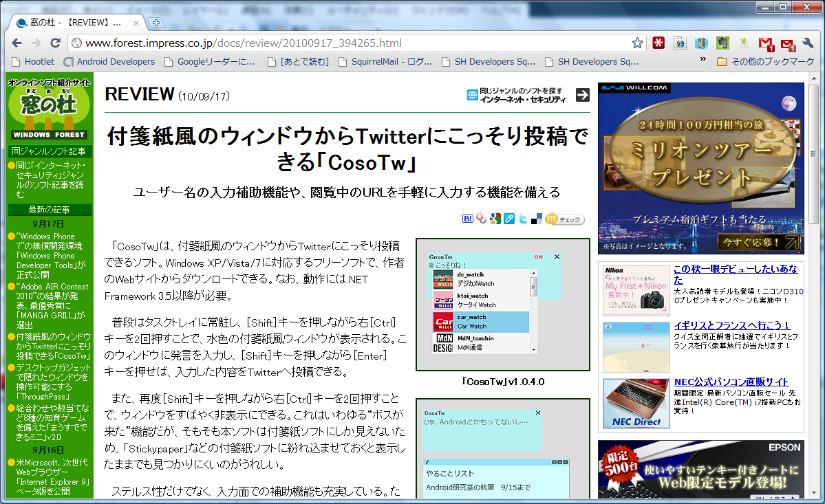Open the Googleリーダーに bookmark
The image size is (825, 504).
click(x=210, y=61)
